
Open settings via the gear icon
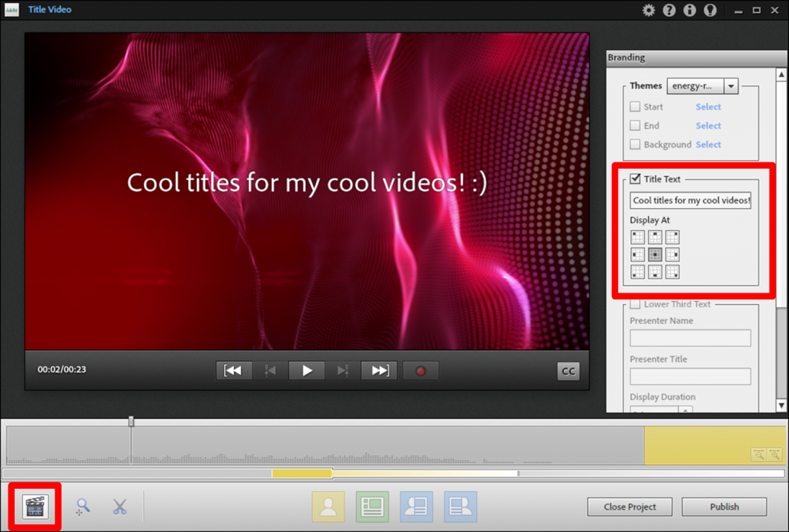[649, 10]
